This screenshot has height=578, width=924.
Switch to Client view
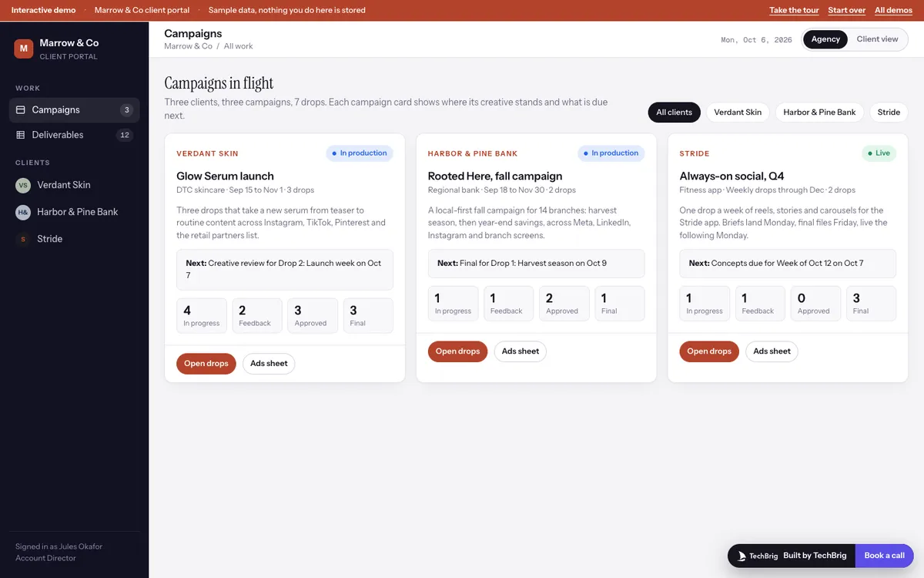pyautogui.click(x=877, y=39)
